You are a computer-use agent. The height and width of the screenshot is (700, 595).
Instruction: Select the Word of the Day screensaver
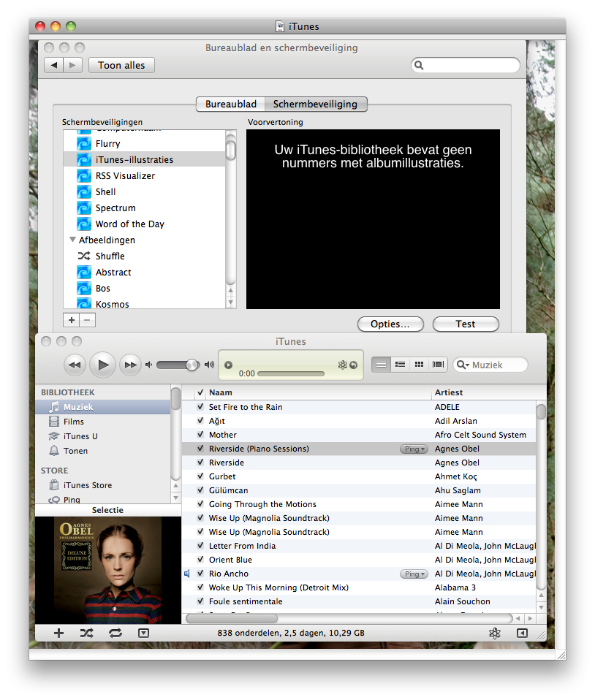(144, 224)
